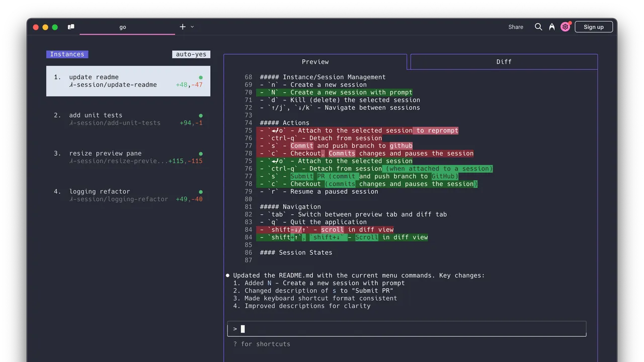
Task: Click branch name session/logging-refactor
Action: tap(119, 200)
